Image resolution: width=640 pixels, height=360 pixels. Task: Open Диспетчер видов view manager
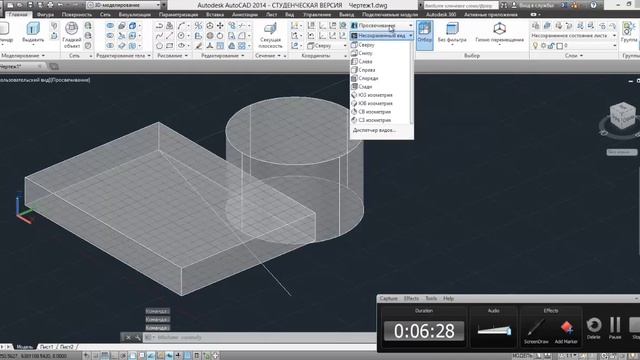tap(374, 130)
